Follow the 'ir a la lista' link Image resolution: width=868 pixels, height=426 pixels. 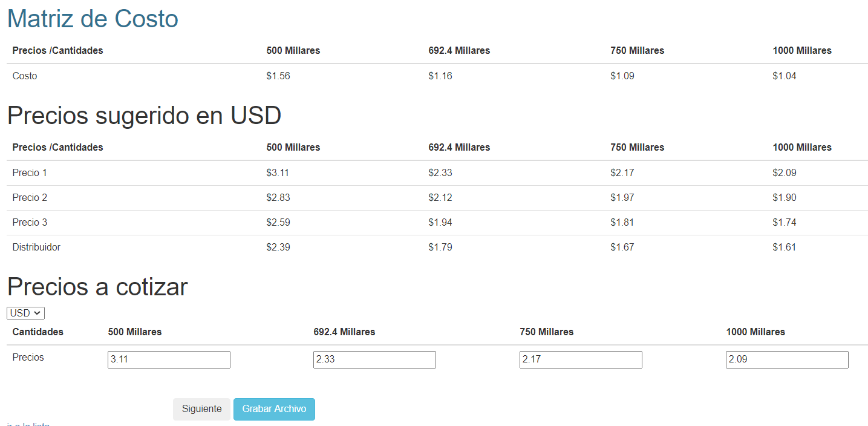(x=28, y=424)
